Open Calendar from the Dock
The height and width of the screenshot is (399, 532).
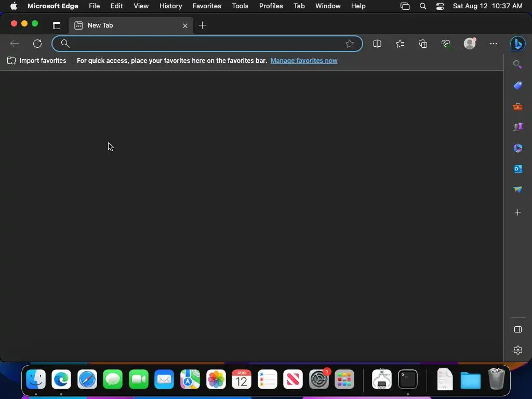tap(242, 379)
